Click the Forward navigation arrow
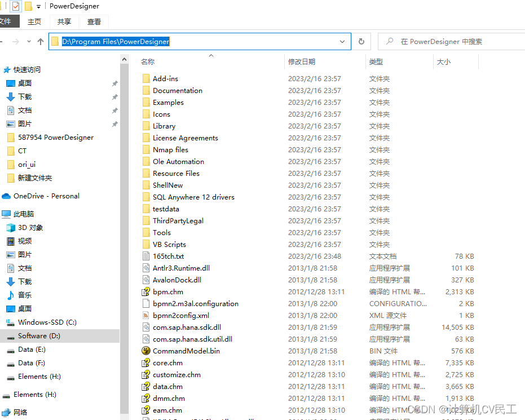 pos(15,42)
